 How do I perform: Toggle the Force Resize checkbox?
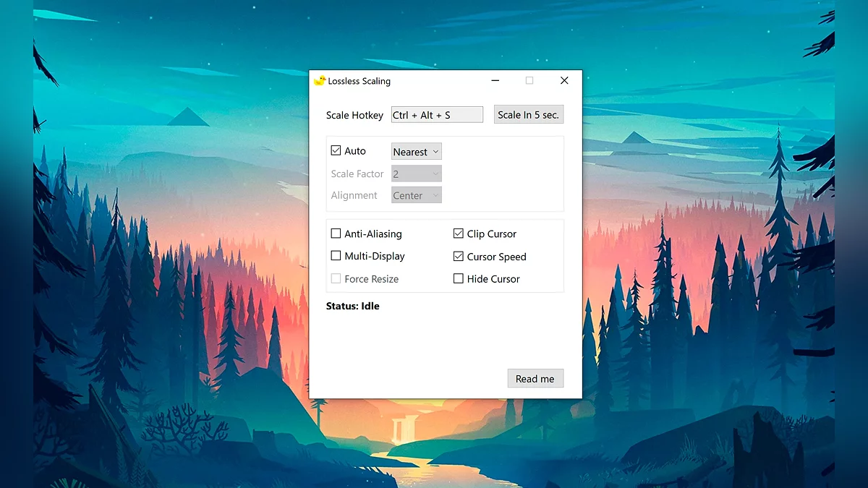(336, 278)
